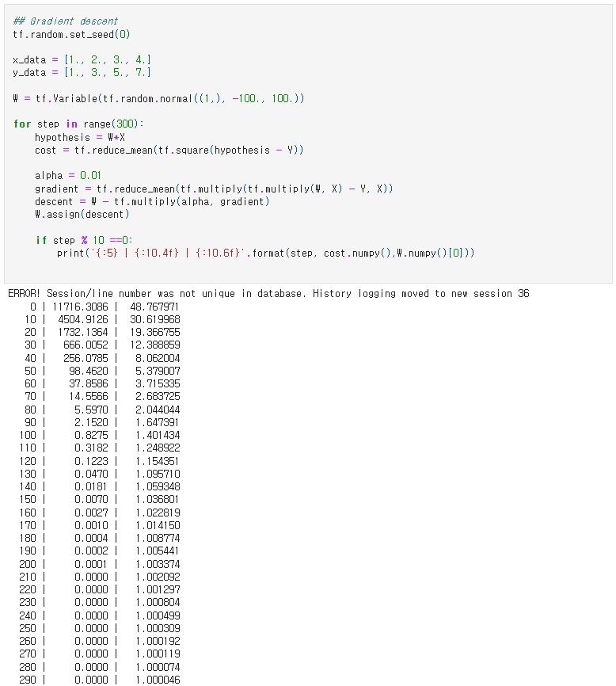
Task: Click the weight value 1.014150
Action: coord(158,525)
